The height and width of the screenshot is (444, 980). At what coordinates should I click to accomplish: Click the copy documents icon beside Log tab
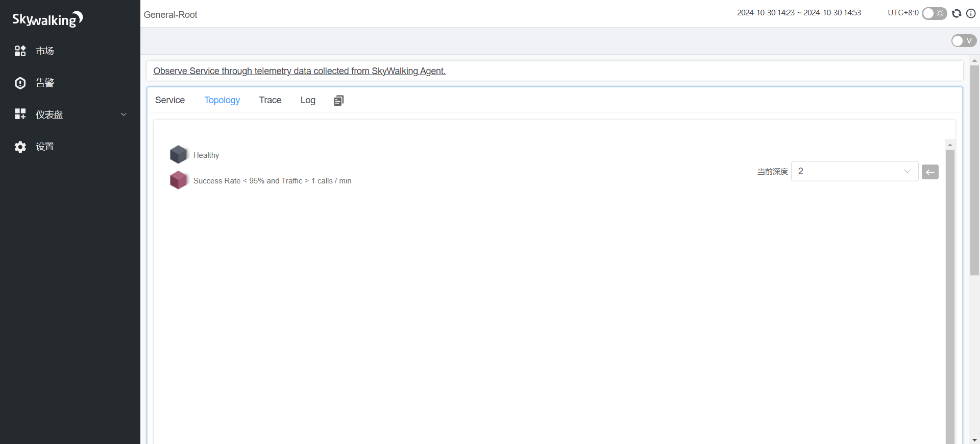pyautogui.click(x=338, y=100)
